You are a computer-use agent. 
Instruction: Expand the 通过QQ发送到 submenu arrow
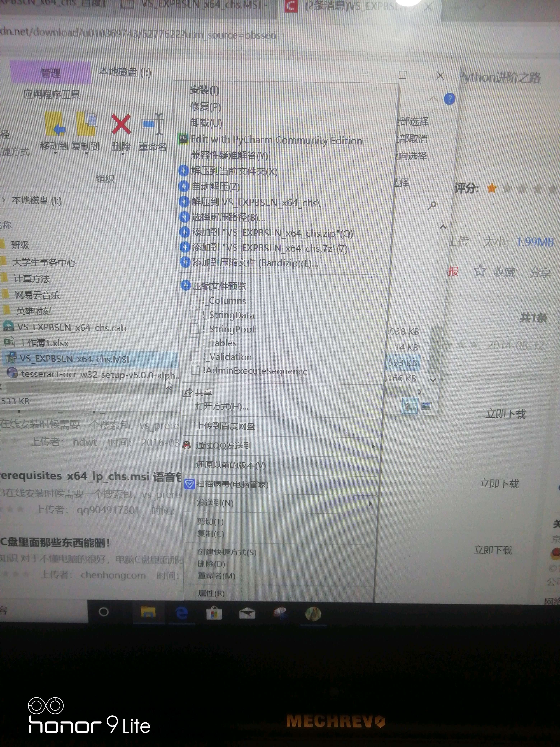pyautogui.click(x=373, y=446)
